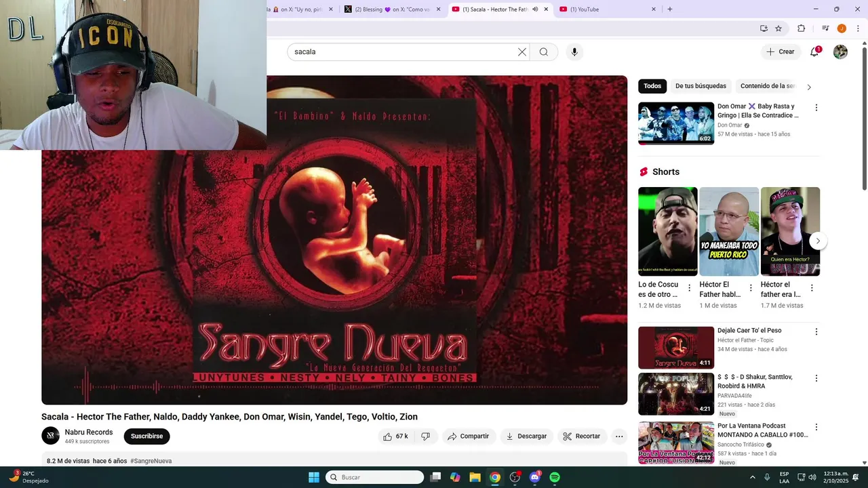Dislike the video

pyautogui.click(x=425, y=436)
